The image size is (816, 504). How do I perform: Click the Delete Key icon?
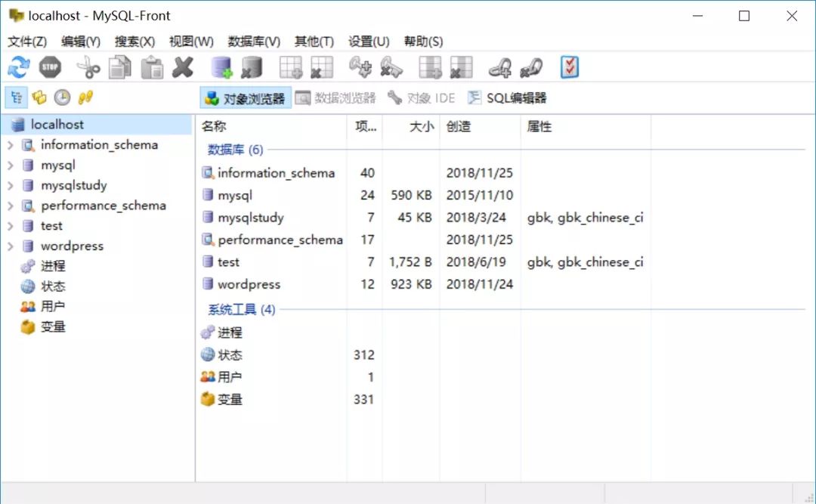point(391,67)
